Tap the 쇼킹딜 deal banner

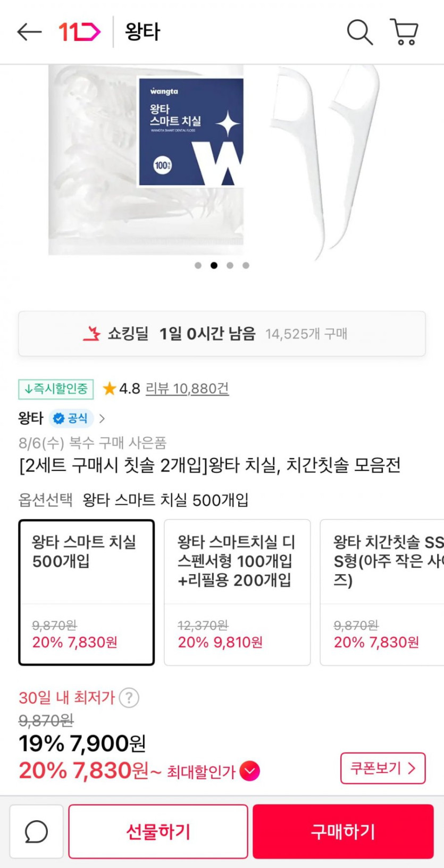coord(222,334)
